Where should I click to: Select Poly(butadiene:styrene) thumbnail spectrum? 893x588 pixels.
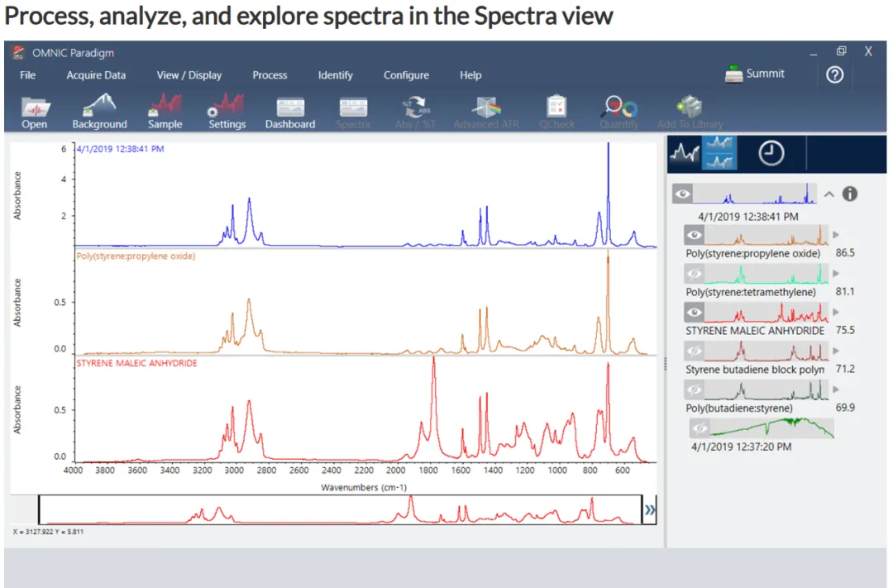tap(766, 390)
